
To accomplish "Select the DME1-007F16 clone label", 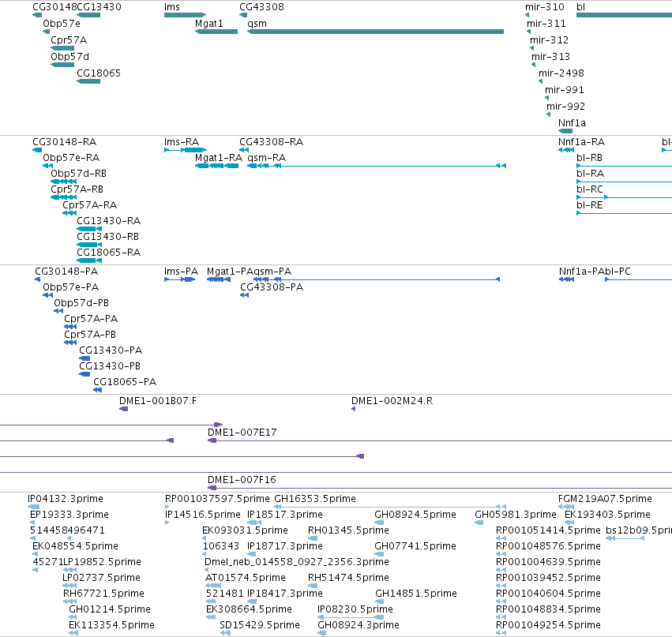I will [x=242, y=480].
